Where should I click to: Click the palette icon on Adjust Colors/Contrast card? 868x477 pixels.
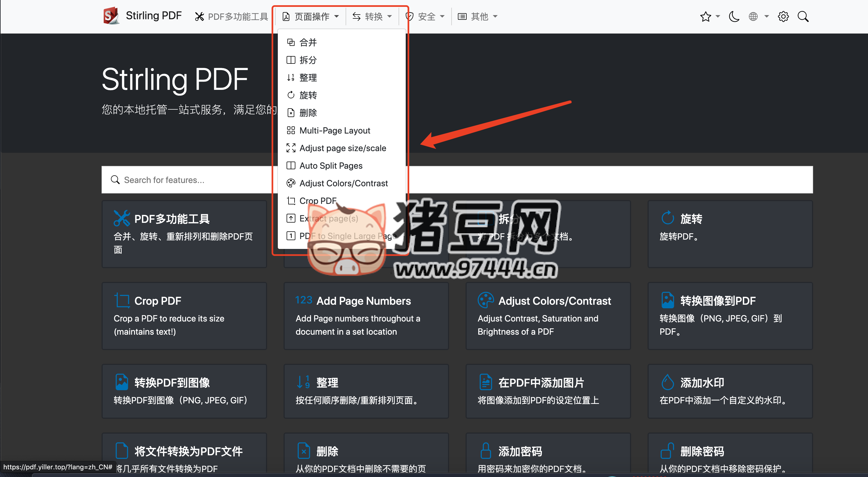click(x=486, y=300)
